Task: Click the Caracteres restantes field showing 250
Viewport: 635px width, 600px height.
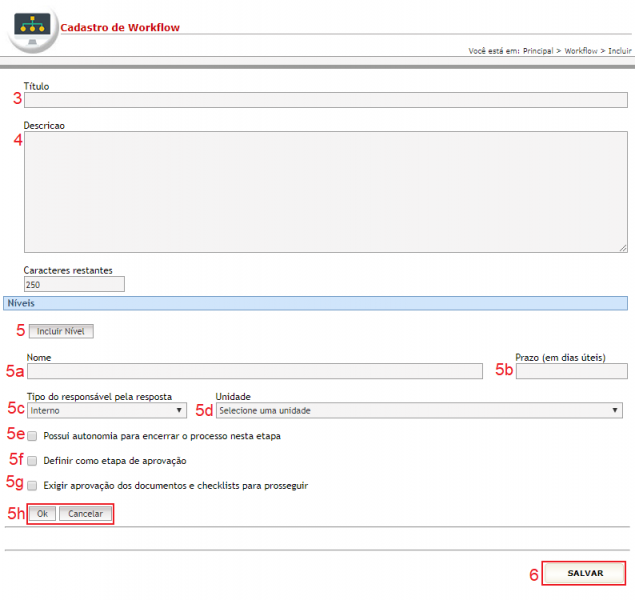Action: 74,284
